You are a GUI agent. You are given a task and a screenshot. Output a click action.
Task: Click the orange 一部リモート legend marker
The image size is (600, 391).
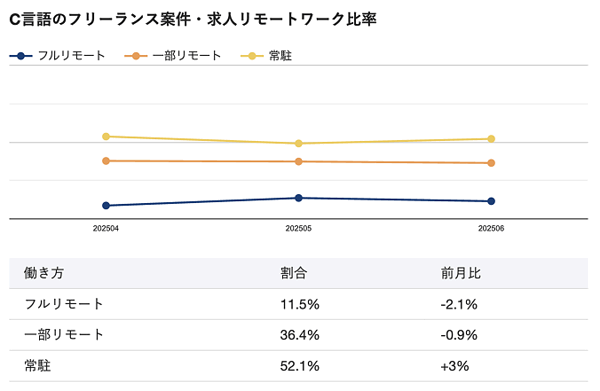[135, 56]
